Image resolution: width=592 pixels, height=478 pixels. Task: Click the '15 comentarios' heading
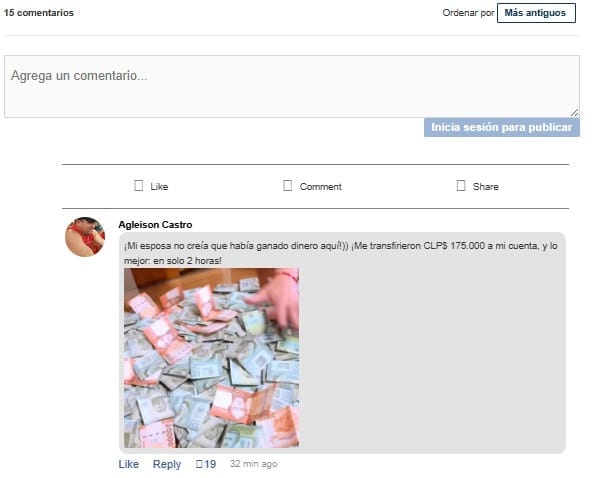pos(39,13)
